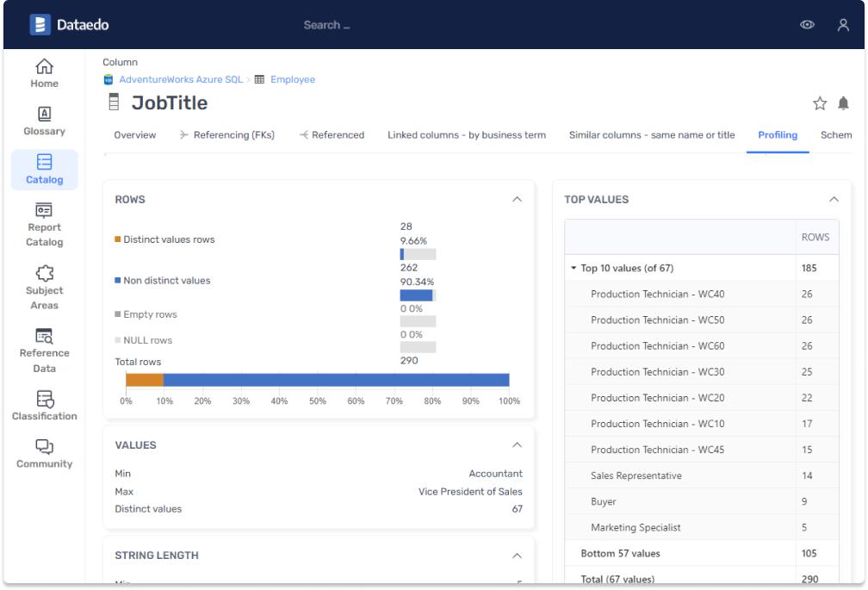Viewport: 868px width, 590px height.
Task: Open the Home sidebar icon
Action: tap(44, 73)
